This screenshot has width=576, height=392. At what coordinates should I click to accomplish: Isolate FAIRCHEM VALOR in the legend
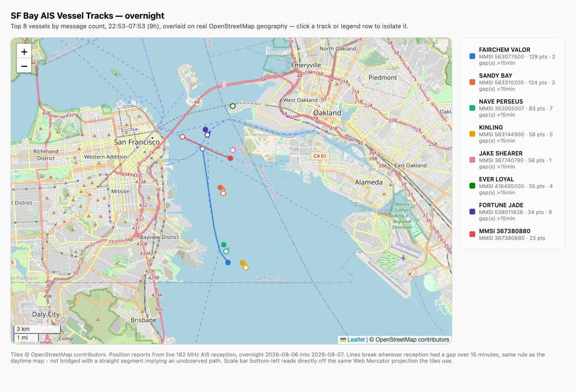(x=513, y=56)
